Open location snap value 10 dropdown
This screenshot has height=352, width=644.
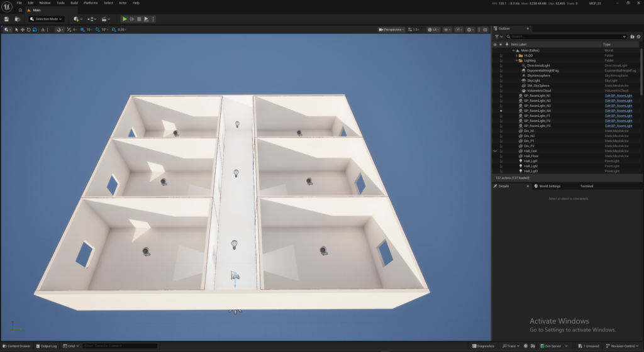[x=89, y=30]
